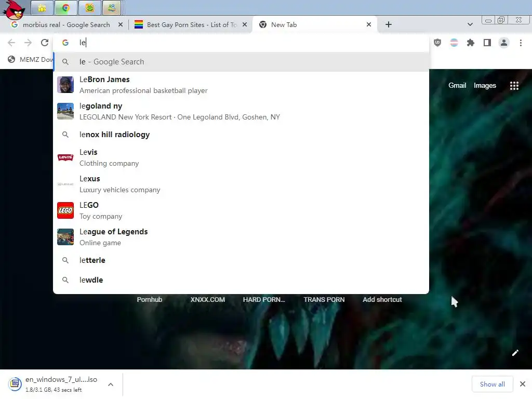This screenshot has height=399, width=532.
Task: Choose the Lexus luxury vehicles suggestion
Action: pyautogui.click(x=241, y=184)
